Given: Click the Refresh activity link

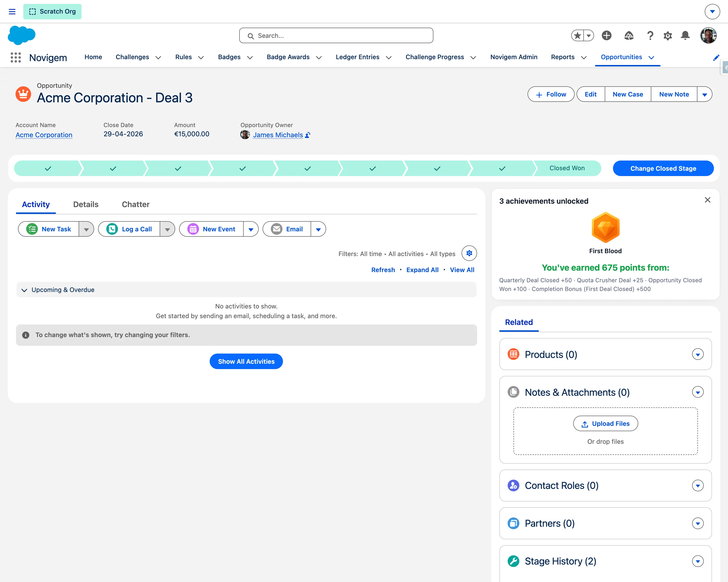Looking at the screenshot, I should tap(383, 270).
